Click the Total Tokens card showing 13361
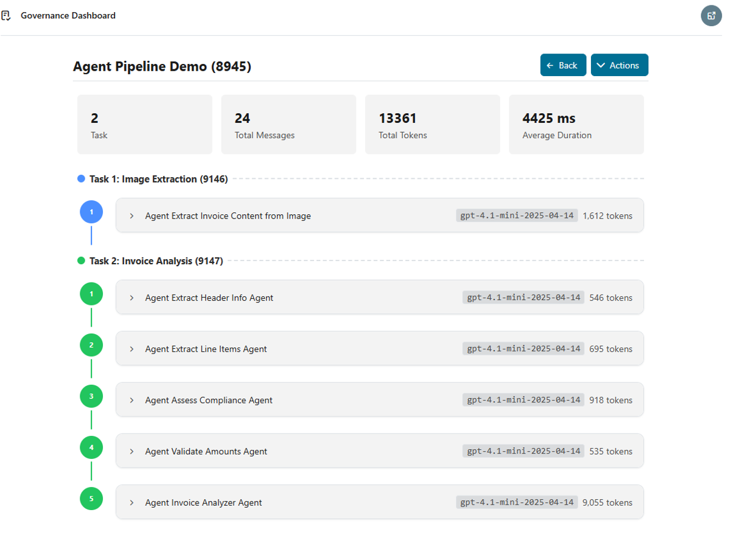The image size is (731, 560). point(432,124)
